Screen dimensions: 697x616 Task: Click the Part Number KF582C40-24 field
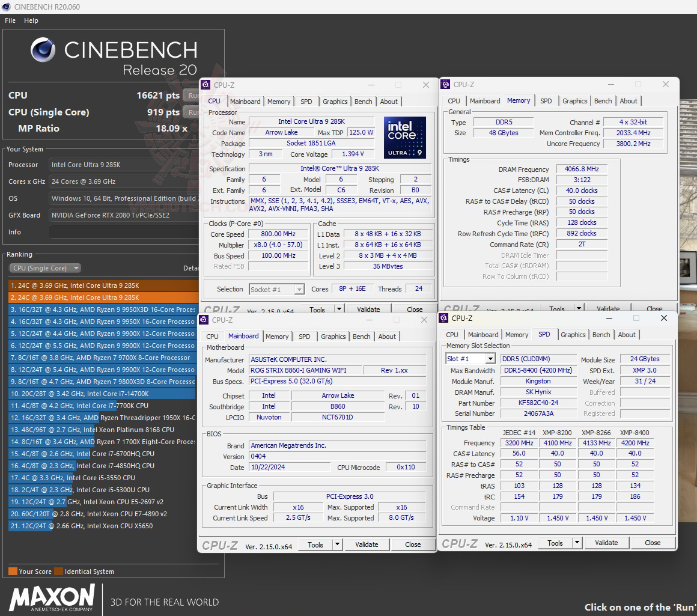click(x=538, y=403)
